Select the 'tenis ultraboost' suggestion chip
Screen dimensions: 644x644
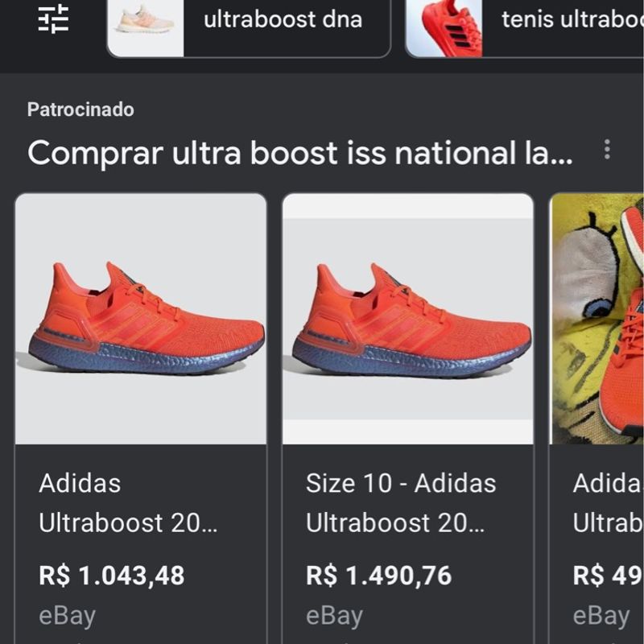tap(525, 27)
